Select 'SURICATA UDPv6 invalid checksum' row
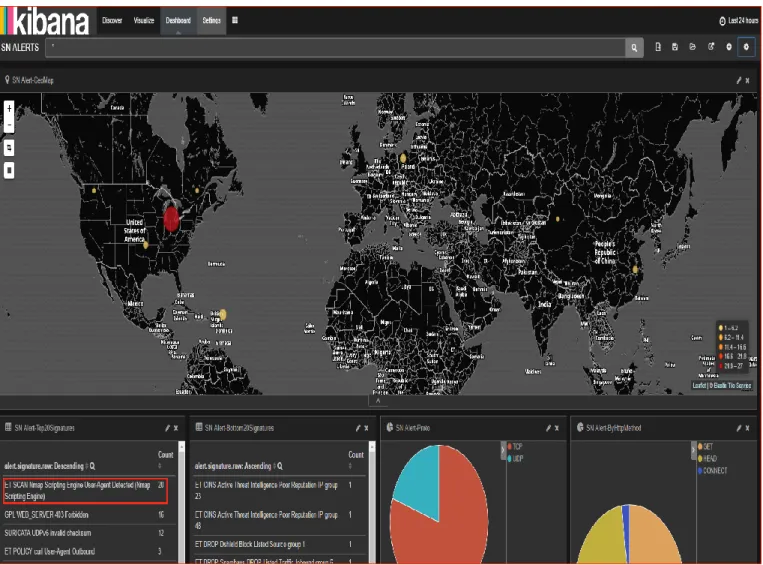 (x=86, y=533)
